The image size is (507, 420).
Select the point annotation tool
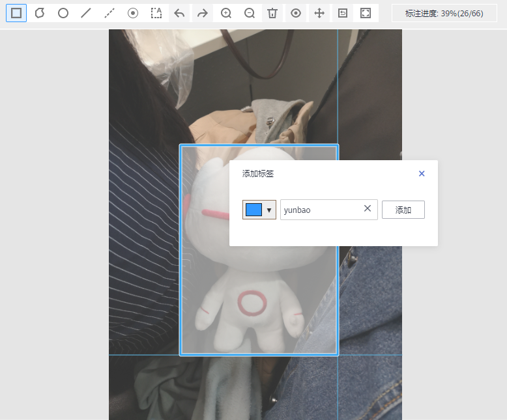click(132, 13)
